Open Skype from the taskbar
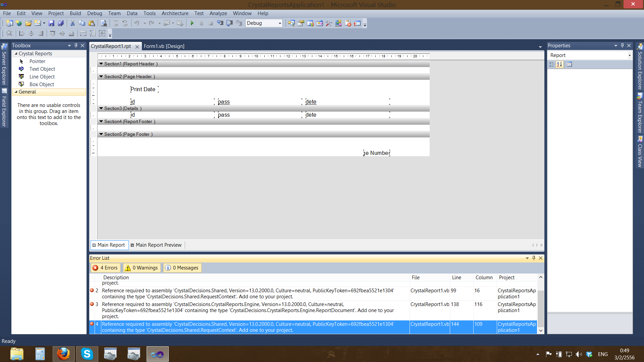This screenshot has width=644, height=362. 87,354
